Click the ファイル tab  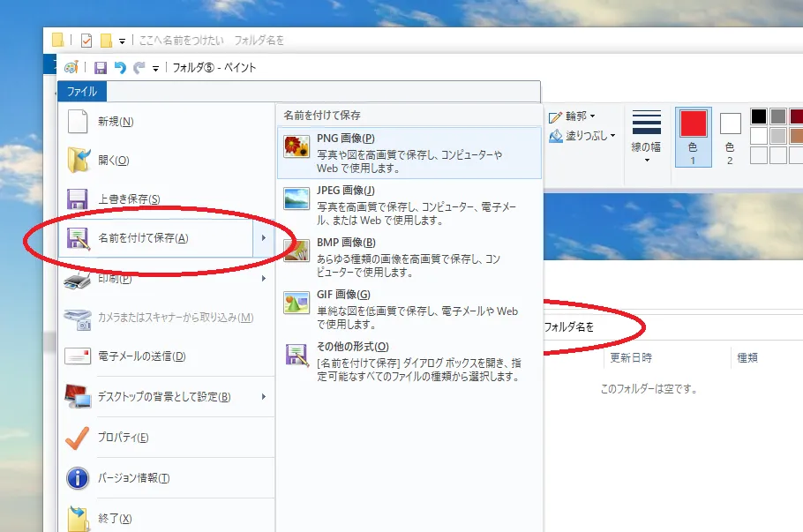point(82,91)
